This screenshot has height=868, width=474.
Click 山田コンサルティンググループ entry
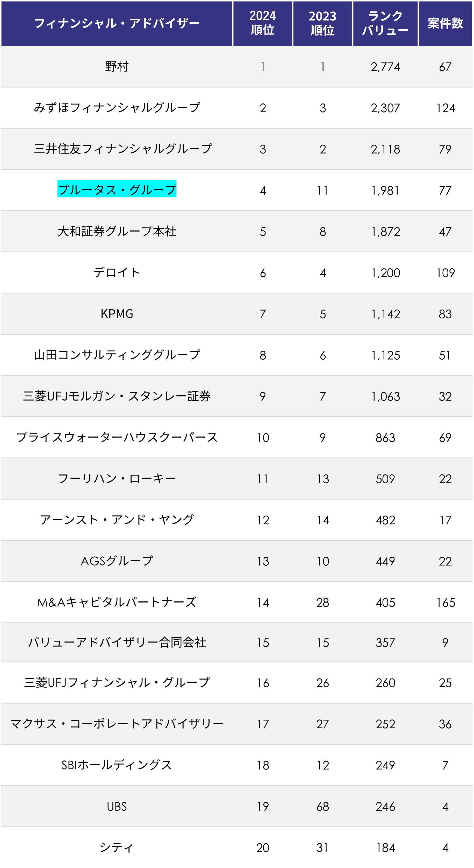coord(117,355)
